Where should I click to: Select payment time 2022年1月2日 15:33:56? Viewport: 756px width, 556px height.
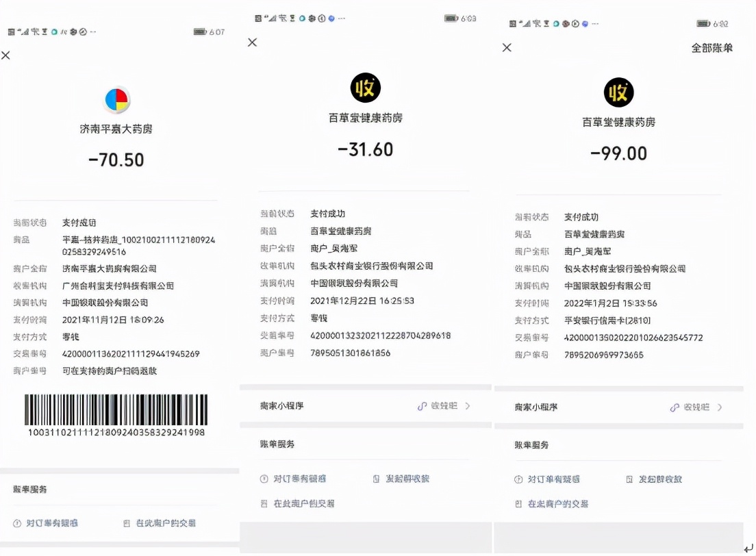(610, 303)
